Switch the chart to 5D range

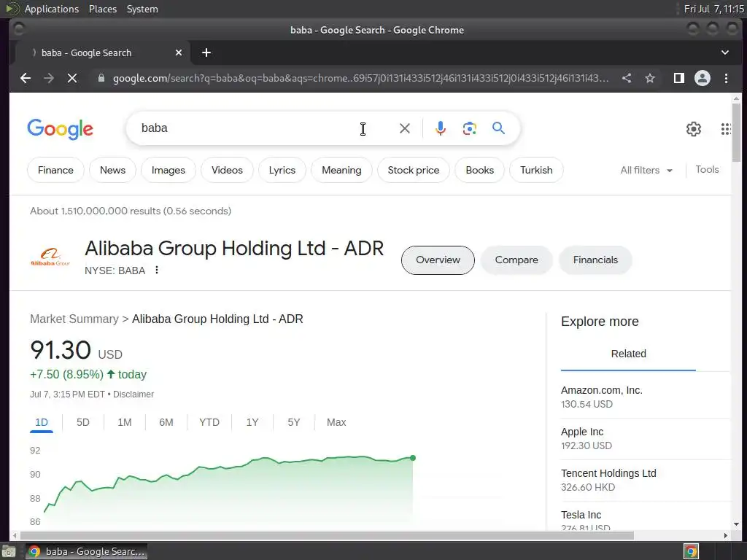tap(83, 422)
